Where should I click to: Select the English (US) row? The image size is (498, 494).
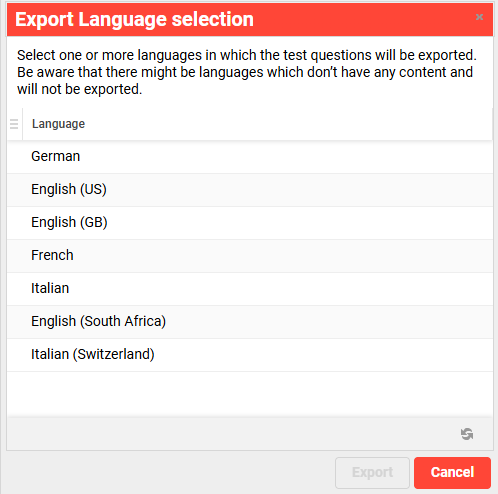250,190
